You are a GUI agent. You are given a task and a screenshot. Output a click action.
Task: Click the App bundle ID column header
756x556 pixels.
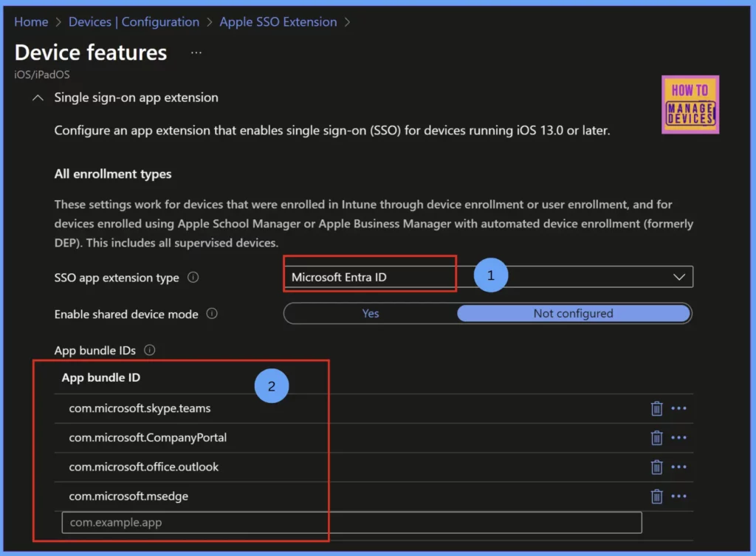pyautogui.click(x=100, y=377)
